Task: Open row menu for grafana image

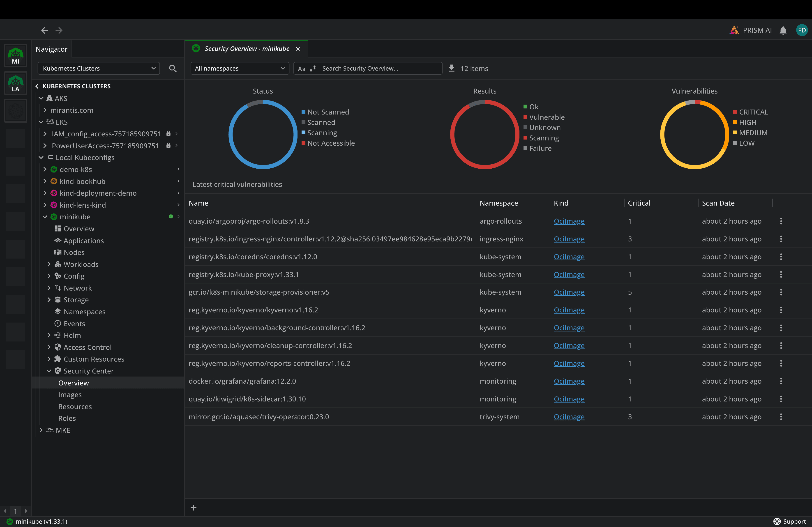Action: 781,381
